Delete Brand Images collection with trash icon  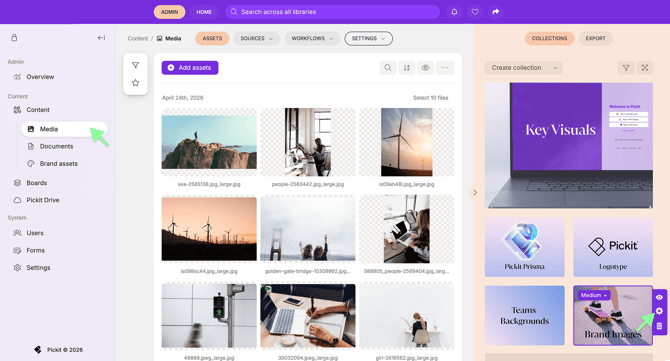[x=659, y=326]
